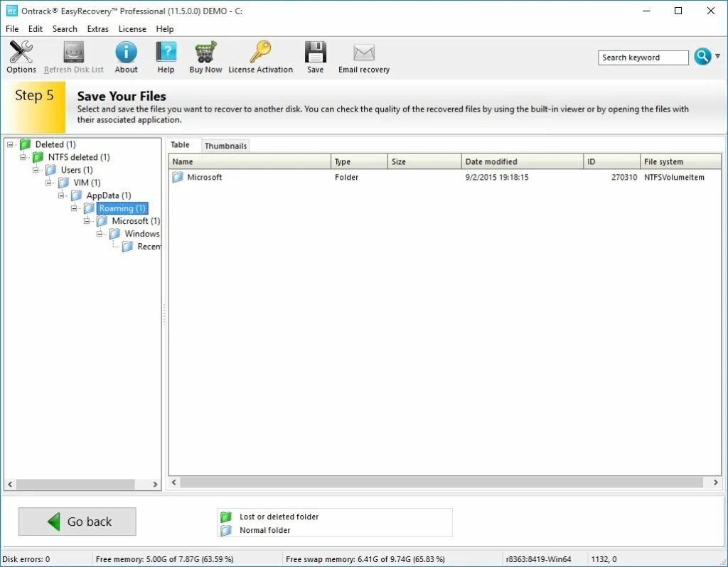Select Users (1) tree folder
Viewport: 728px width, 567px height.
pos(77,170)
